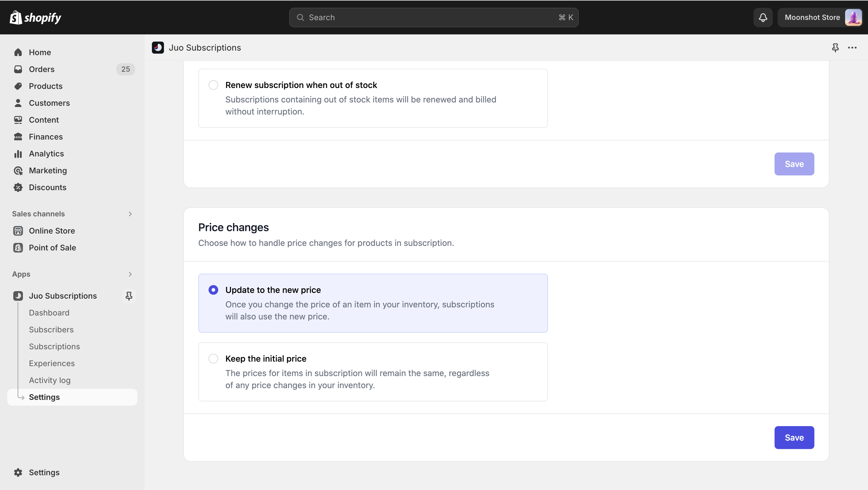868x490 pixels.
Task: Click the notification bell icon
Action: [763, 17]
